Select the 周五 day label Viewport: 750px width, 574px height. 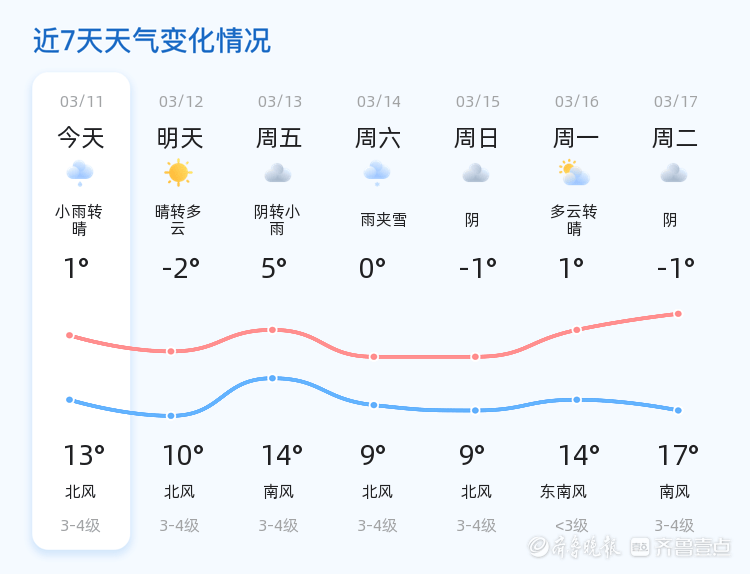[279, 138]
